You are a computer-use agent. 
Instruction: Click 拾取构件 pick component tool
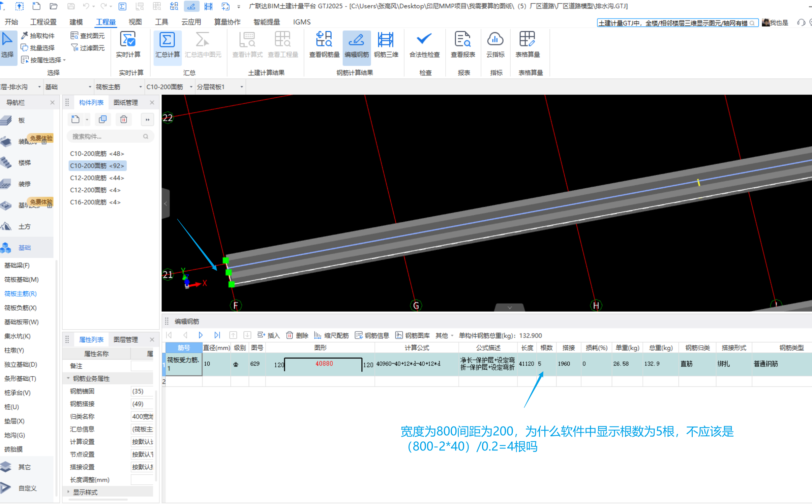click(38, 36)
